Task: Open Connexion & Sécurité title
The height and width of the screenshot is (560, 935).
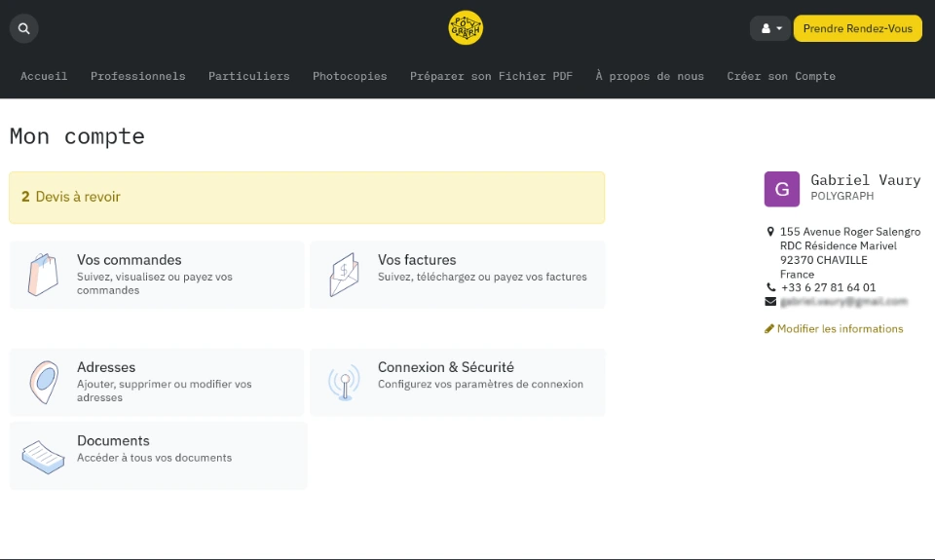Action: pyautogui.click(x=445, y=367)
